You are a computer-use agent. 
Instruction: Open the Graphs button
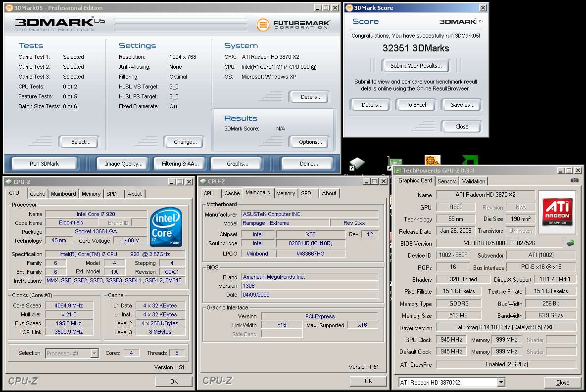(x=237, y=164)
